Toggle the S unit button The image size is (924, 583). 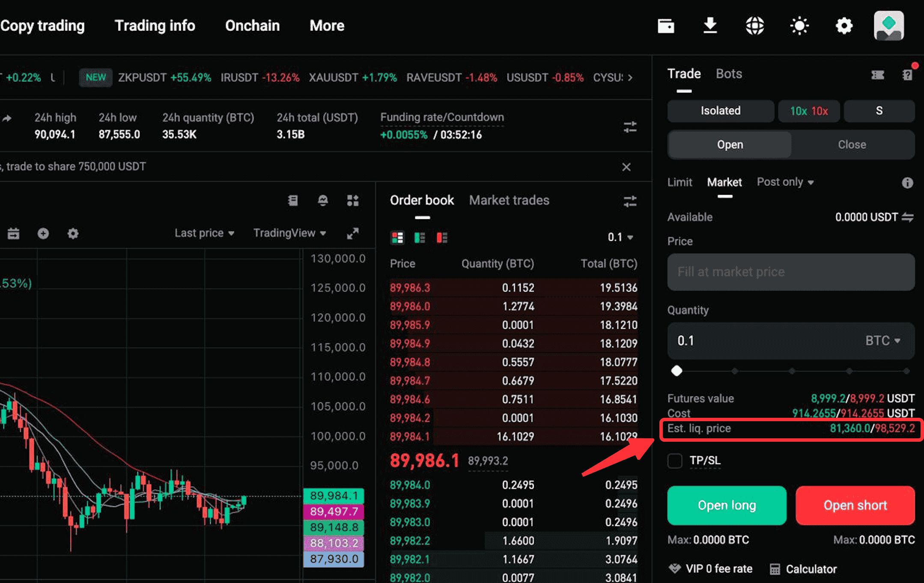879,110
